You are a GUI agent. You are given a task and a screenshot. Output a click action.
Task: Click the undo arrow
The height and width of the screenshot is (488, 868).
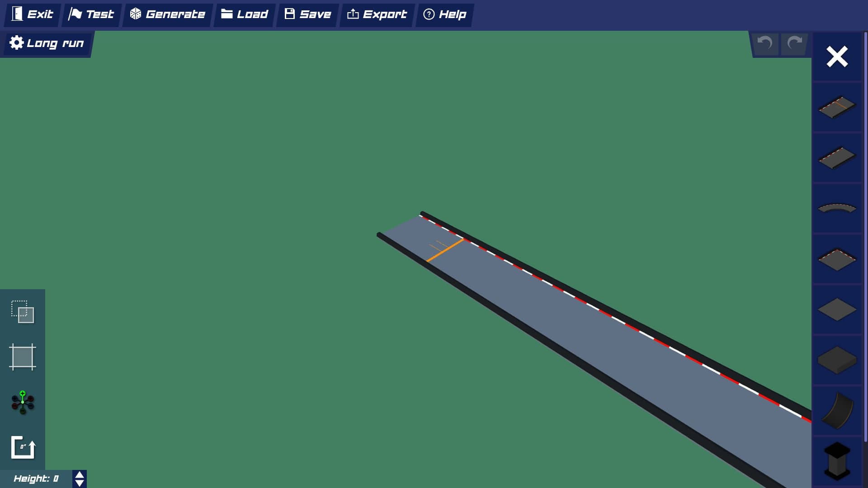(765, 43)
